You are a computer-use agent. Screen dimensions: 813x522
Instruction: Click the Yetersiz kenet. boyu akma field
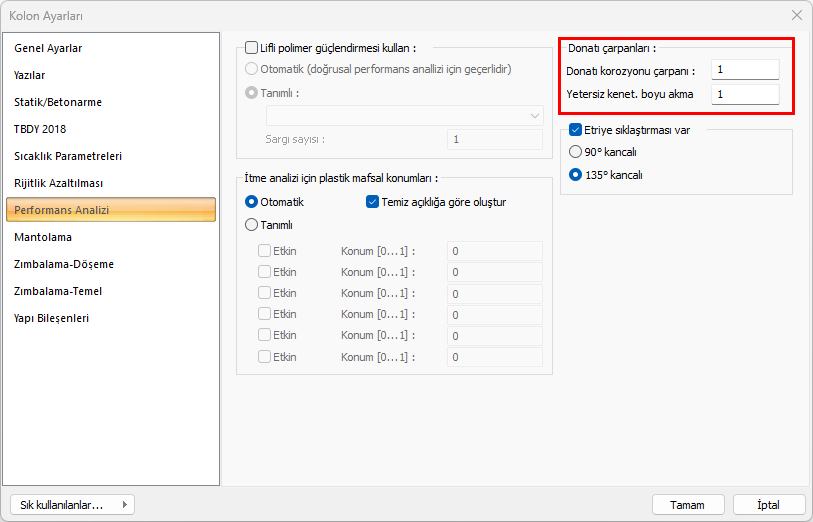click(745, 94)
